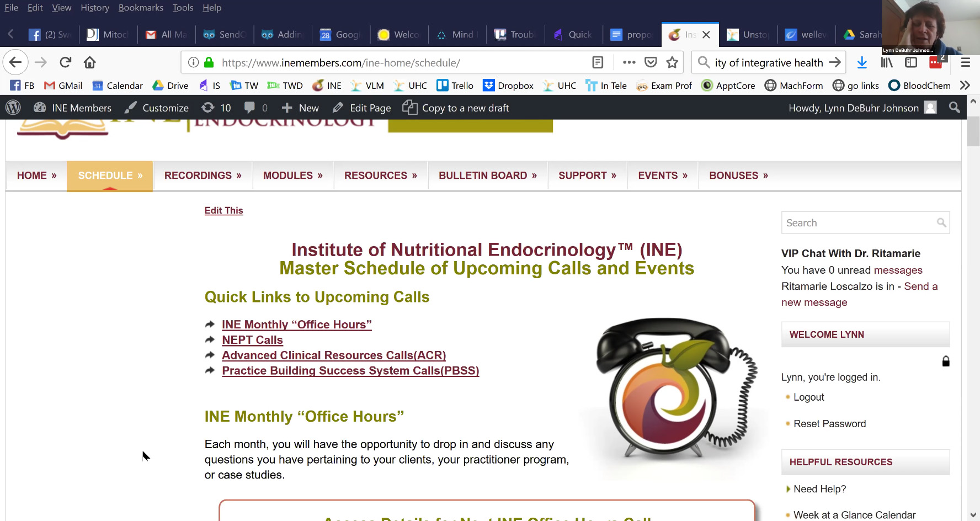Open the Downloads arrow icon
Viewport: 980px width, 521px height.
(x=861, y=62)
